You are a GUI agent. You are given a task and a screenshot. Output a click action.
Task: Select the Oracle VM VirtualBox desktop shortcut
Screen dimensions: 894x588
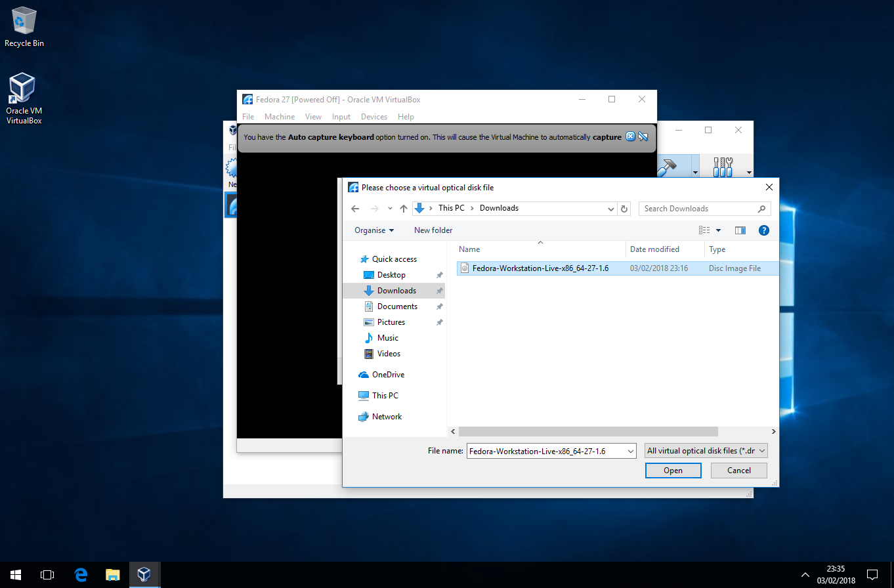[x=24, y=98]
